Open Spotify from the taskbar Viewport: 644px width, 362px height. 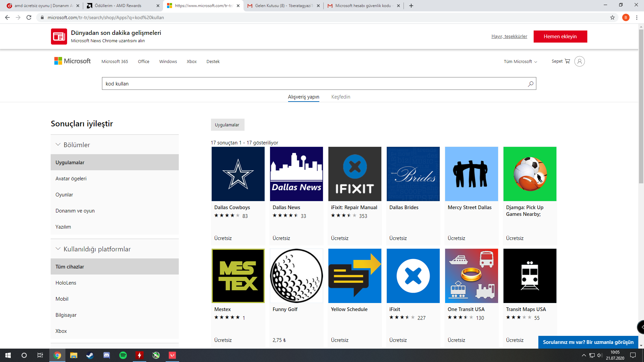click(x=123, y=355)
